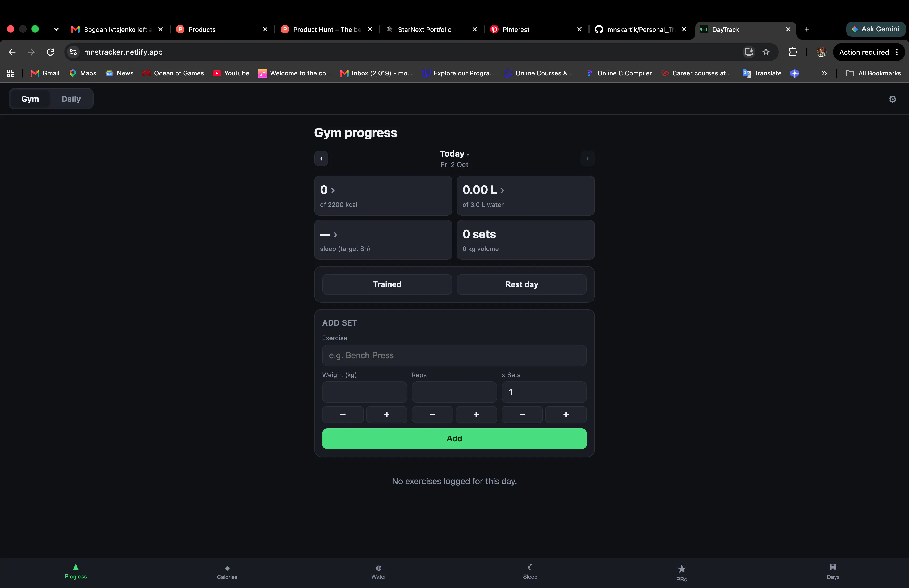Reload the page in browser
The height and width of the screenshot is (588, 909).
pos(50,52)
